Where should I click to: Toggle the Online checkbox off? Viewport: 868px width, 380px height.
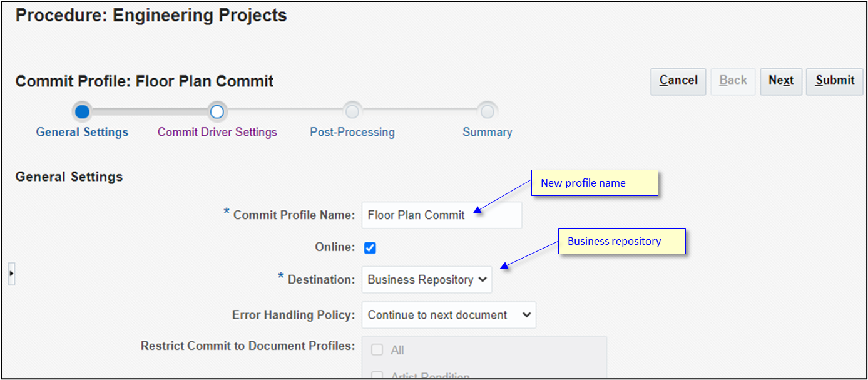[x=370, y=247]
